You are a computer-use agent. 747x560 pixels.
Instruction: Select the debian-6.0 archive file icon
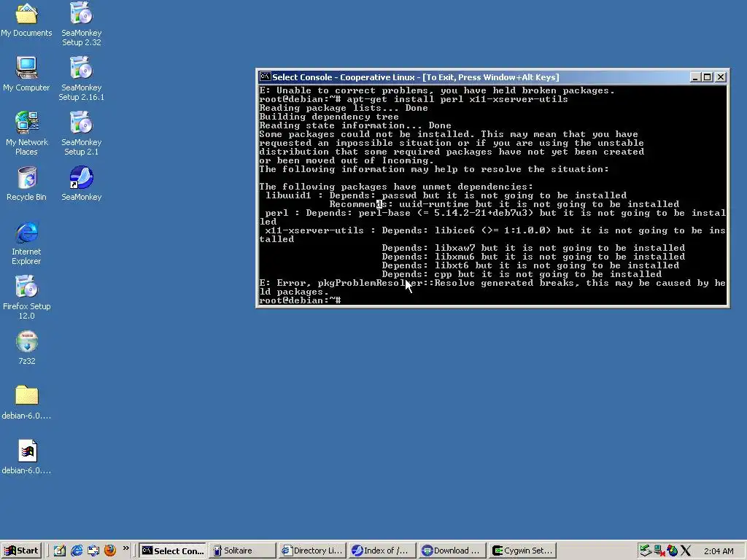coord(26,457)
